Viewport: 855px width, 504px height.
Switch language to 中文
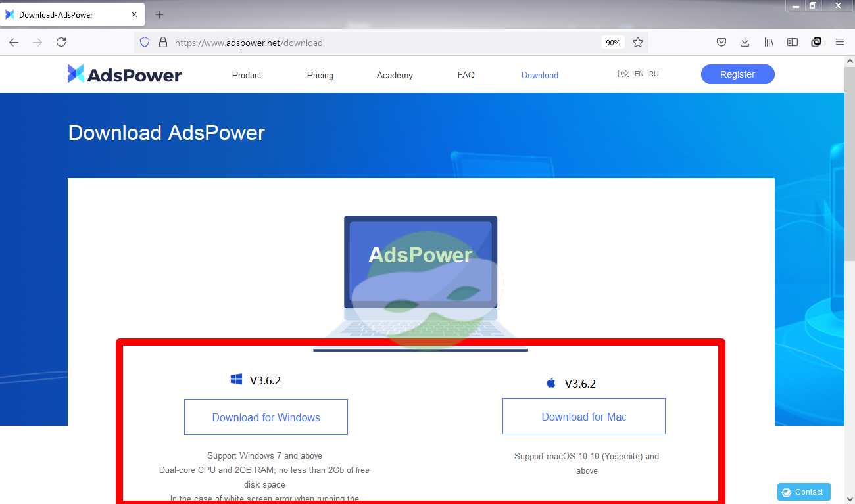[x=622, y=74]
